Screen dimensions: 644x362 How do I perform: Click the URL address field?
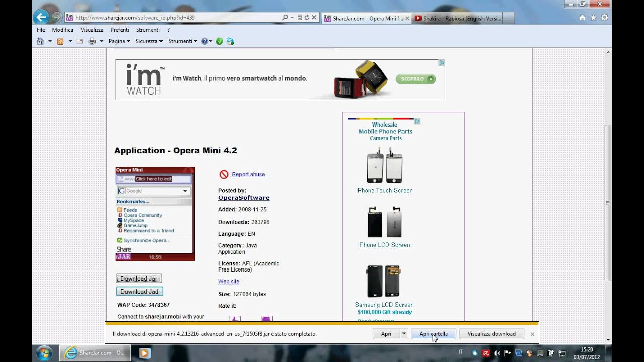pyautogui.click(x=176, y=17)
